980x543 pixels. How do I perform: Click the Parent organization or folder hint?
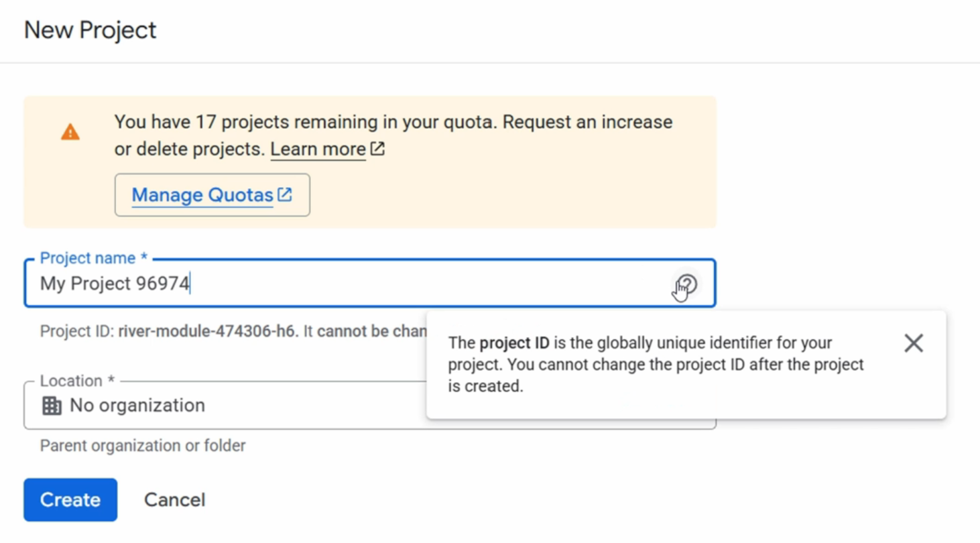[143, 445]
